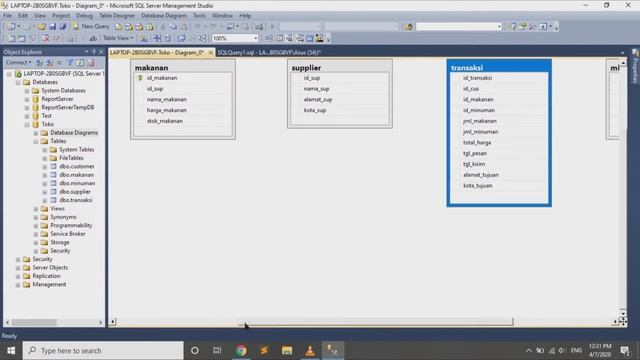The height and width of the screenshot is (360, 640).
Task: Switch to the SQLQuery1.sql tab
Action: point(269,52)
